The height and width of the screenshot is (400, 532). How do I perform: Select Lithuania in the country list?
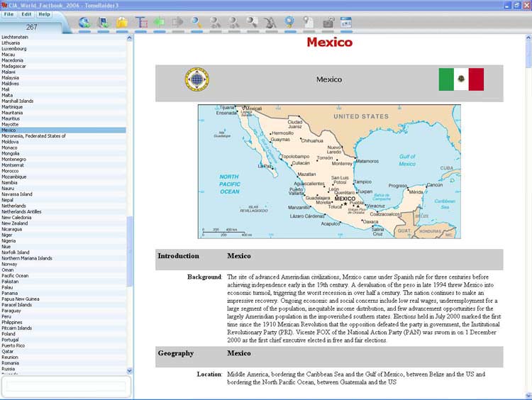(11, 43)
